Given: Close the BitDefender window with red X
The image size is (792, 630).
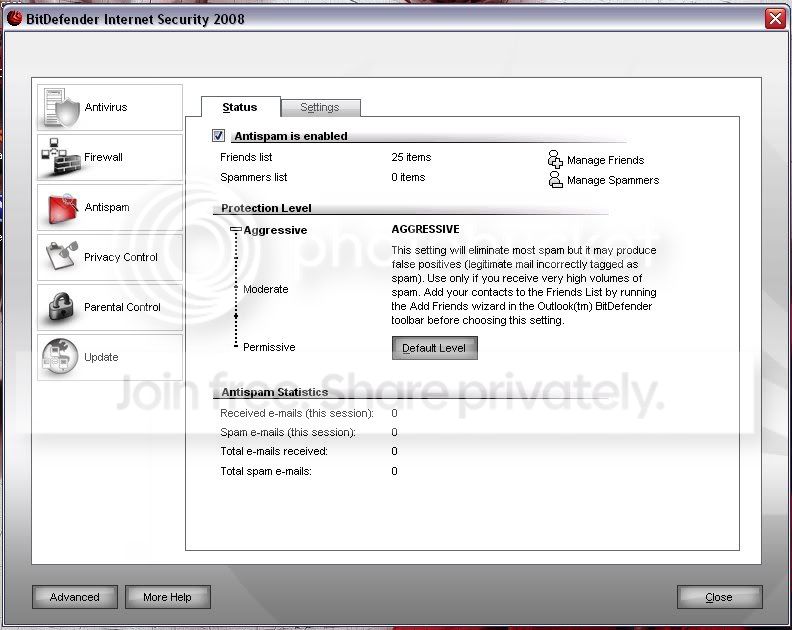Looking at the screenshot, I should click(775, 19).
